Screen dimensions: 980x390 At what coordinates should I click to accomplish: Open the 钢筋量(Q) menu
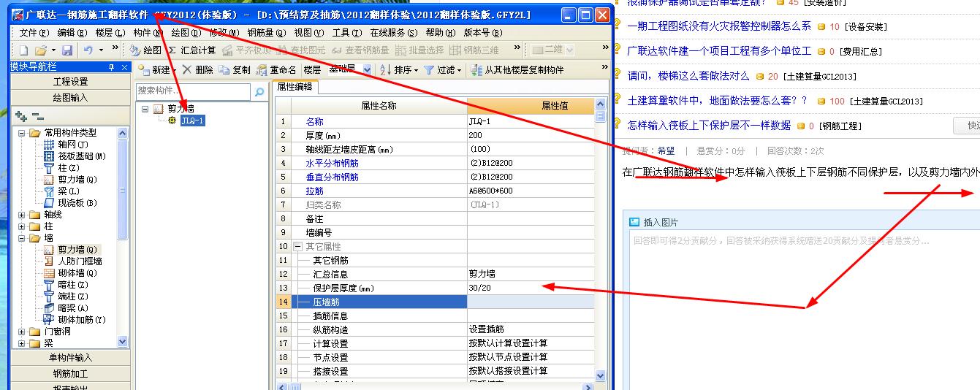click(x=266, y=33)
